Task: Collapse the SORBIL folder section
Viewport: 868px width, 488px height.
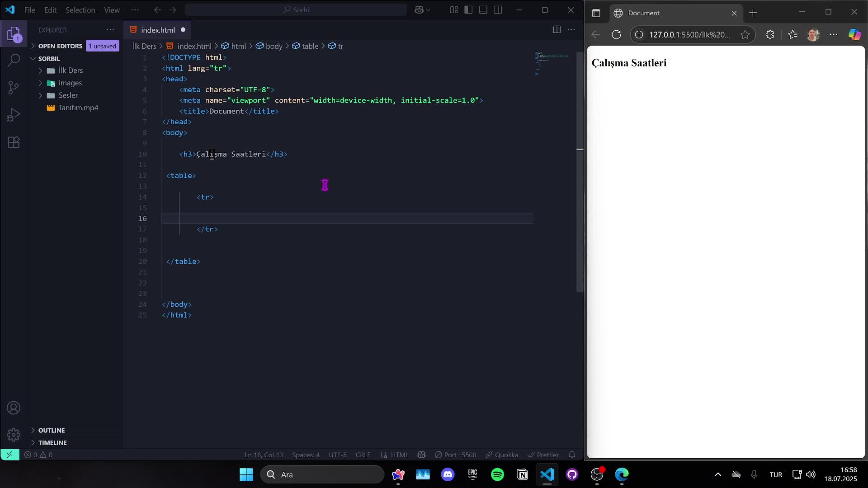Action: pyautogui.click(x=49, y=59)
